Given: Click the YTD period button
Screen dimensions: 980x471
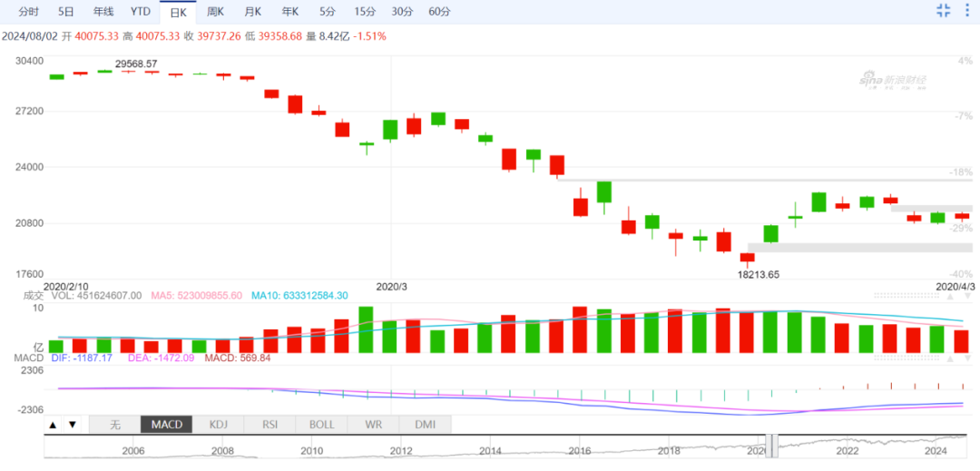Looking at the screenshot, I should pyautogui.click(x=140, y=12).
